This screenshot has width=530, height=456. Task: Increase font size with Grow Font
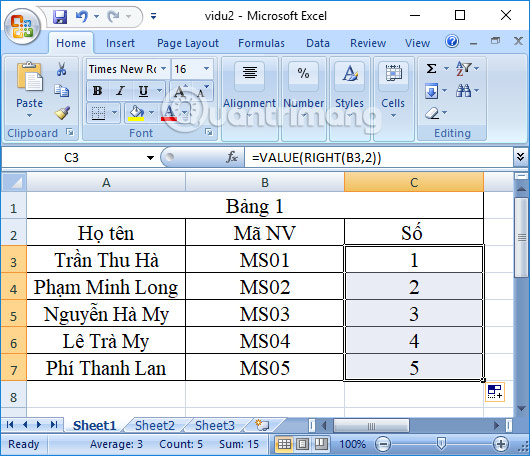(x=180, y=91)
